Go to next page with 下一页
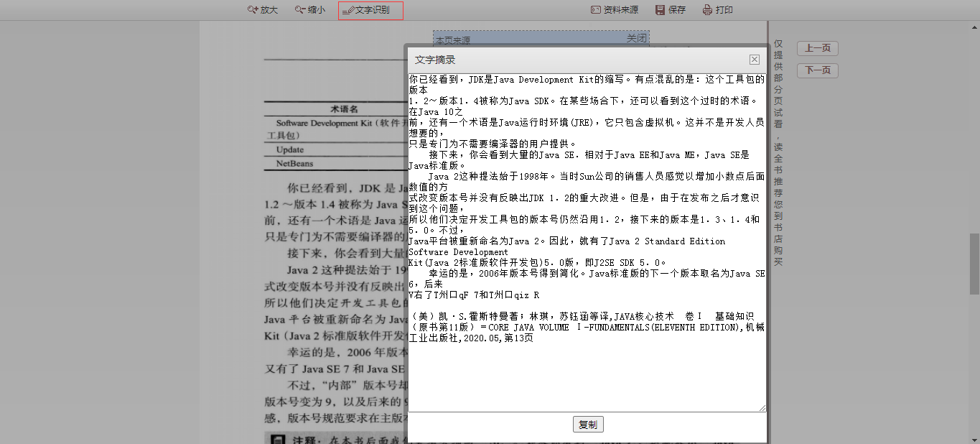The image size is (980, 444). [817, 70]
